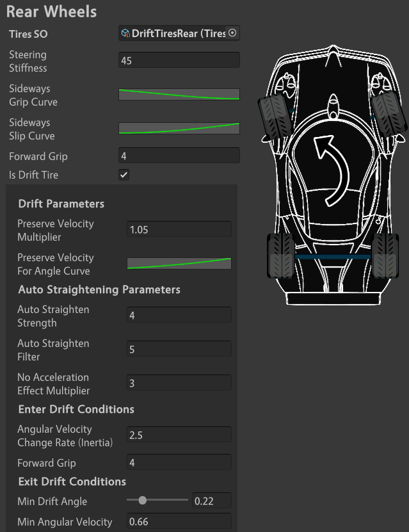Open Preserve Velocity For Angle Curve editor

pyautogui.click(x=179, y=263)
